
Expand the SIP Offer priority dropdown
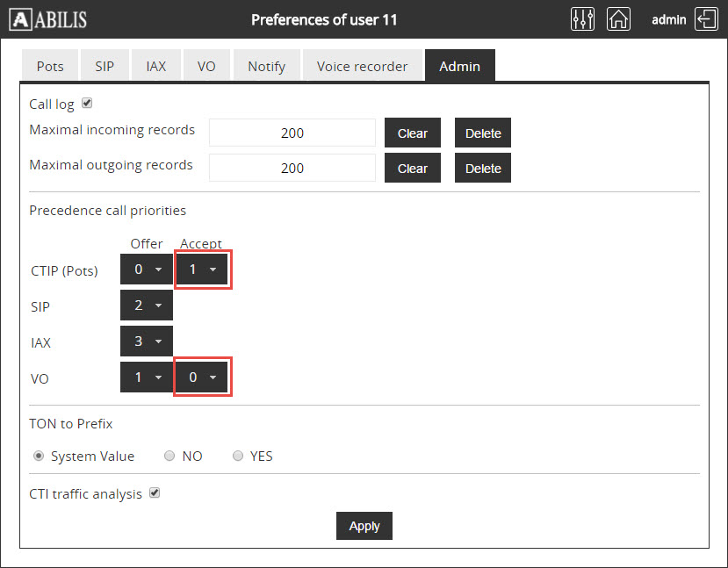pos(146,306)
